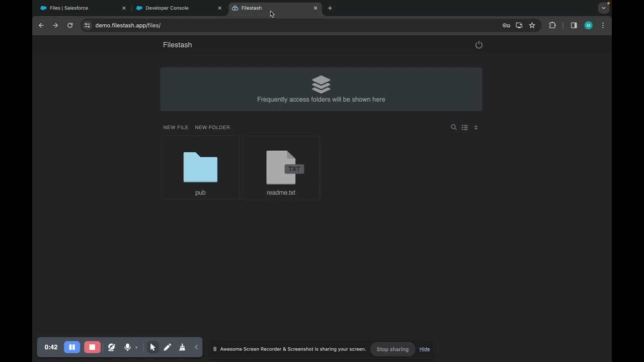Open saved passwords key icon

(506, 25)
